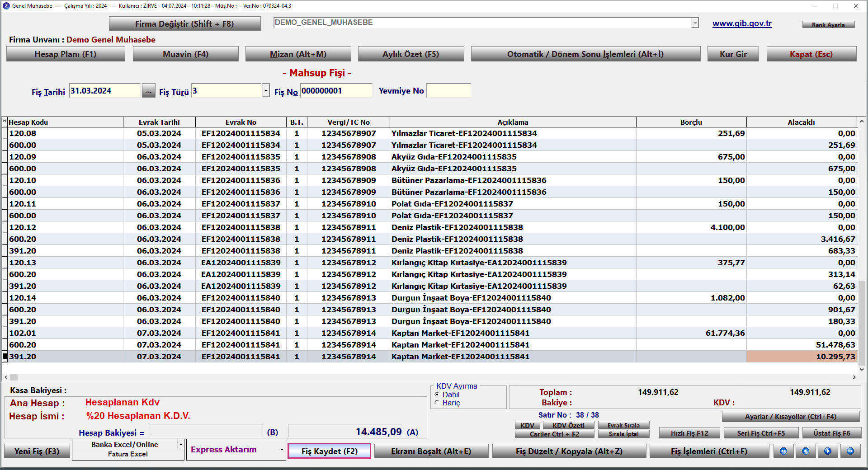Click the grid's horizontal scrollbar thumb

pyautogui.click(x=14, y=377)
